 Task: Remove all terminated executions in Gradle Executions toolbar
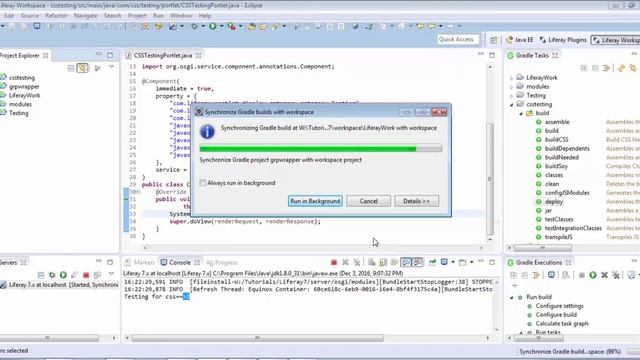(616, 275)
